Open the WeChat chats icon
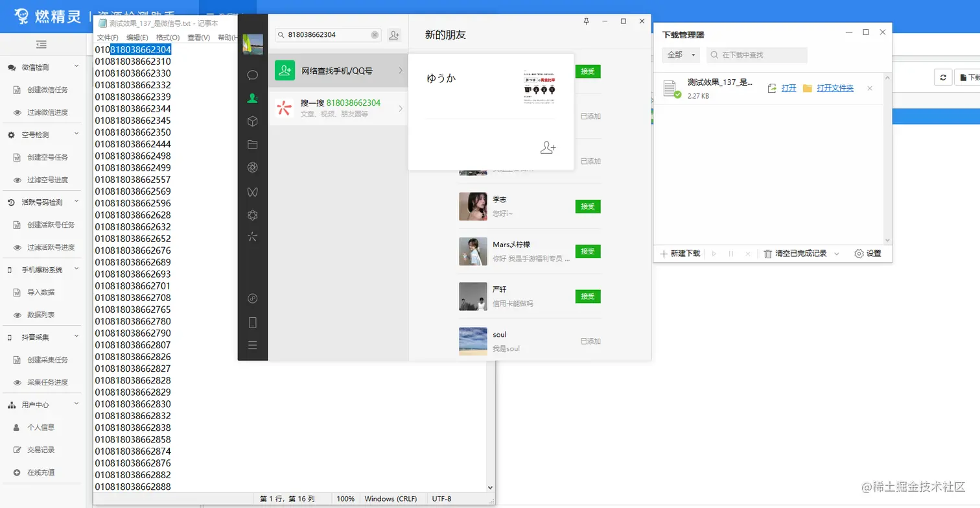The image size is (980, 508). pyautogui.click(x=253, y=75)
